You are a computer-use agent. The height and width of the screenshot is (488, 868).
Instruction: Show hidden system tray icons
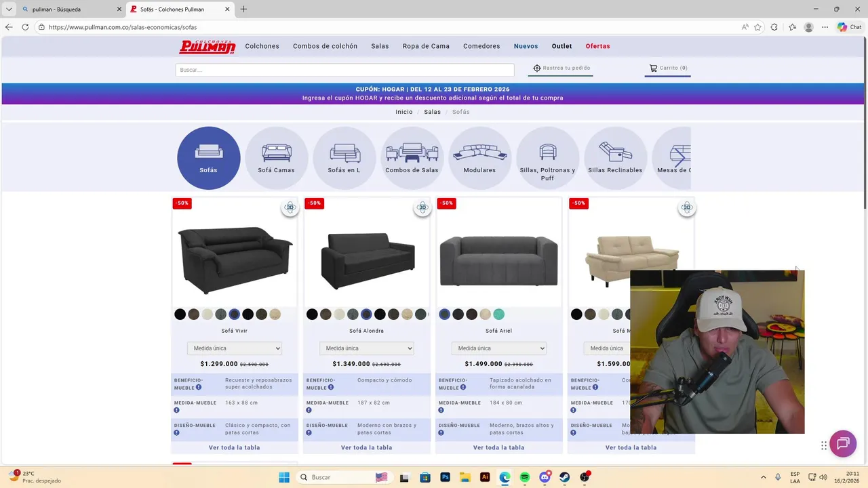pos(764,477)
